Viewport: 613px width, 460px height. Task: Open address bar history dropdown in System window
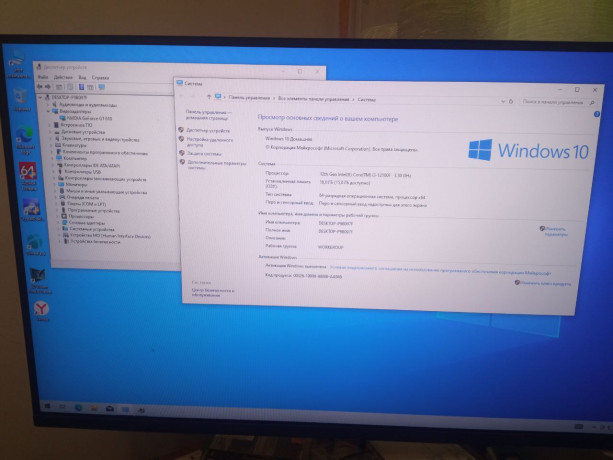(x=503, y=101)
